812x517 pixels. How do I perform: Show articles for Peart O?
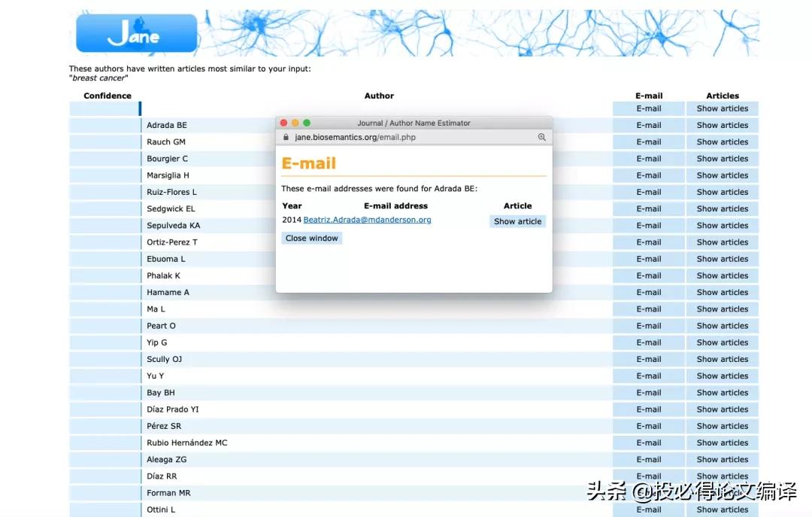(x=723, y=326)
